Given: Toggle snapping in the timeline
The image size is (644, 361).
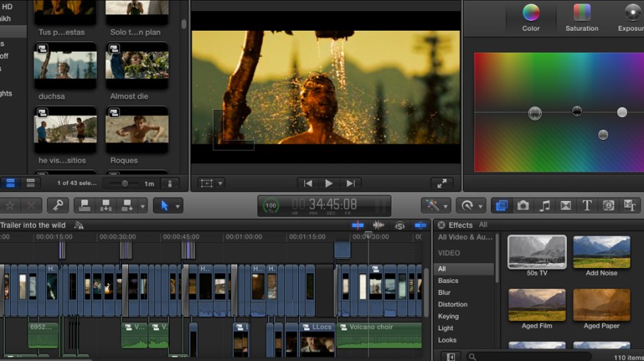Looking at the screenshot, I should point(421,225).
